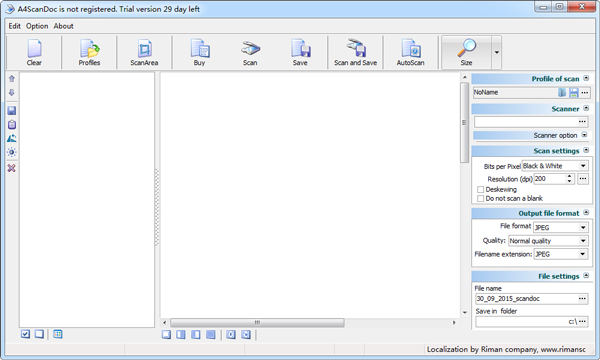600x360 pixels.
Task: Click the deselect all empty box icon
Action: pyautogui.click(x=39, y=334)
